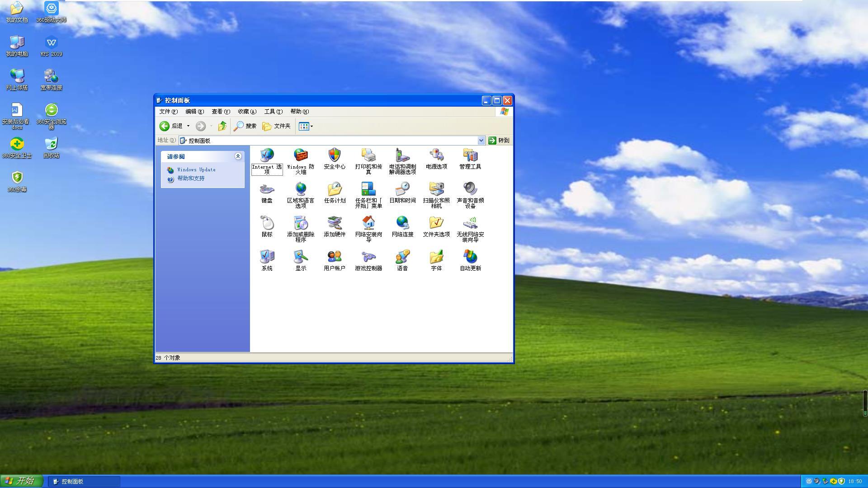868x488 pixels.
Task: Open 任务栏和「开始」菜单 icon
Action: coord(368,195)
